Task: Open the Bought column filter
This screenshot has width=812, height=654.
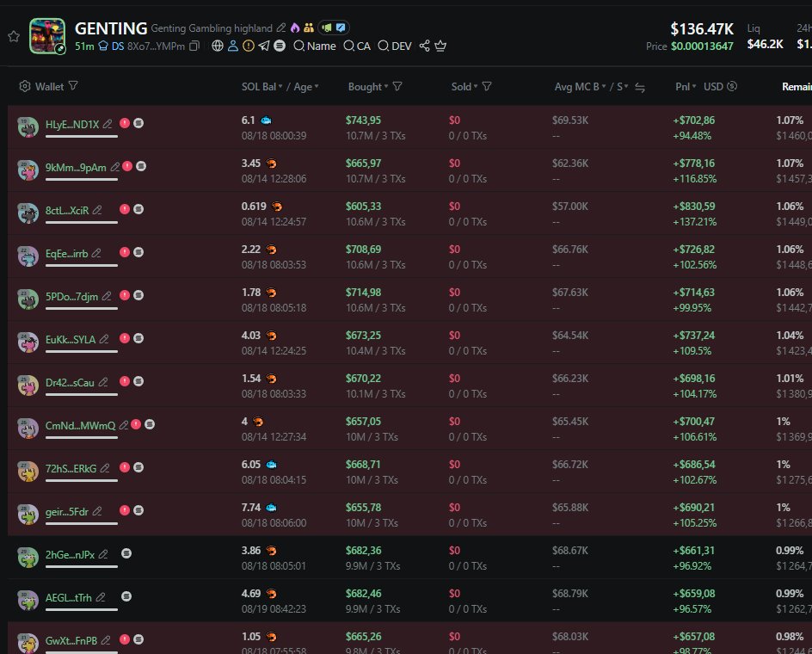Action: pyautogui.click(x=397, y=86)
